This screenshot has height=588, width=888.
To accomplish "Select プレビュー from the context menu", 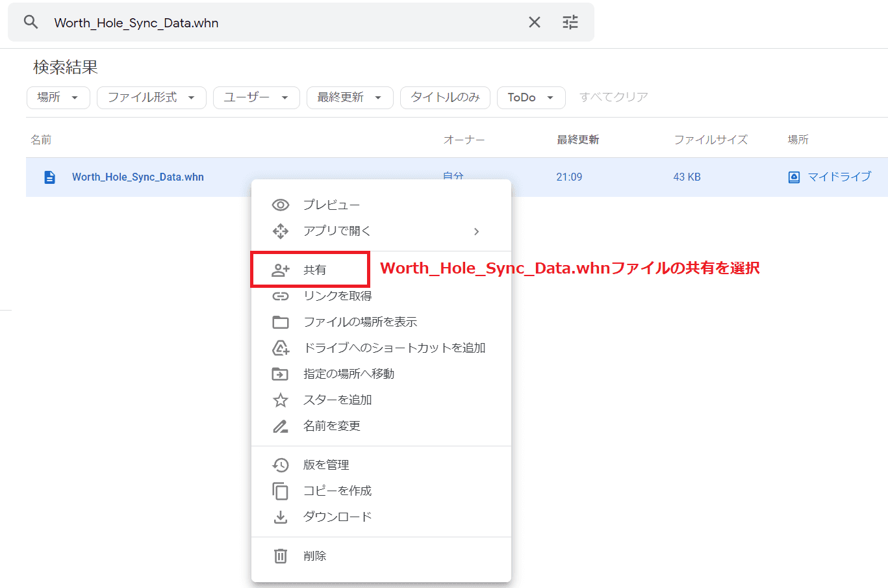I will click(331, 205).
